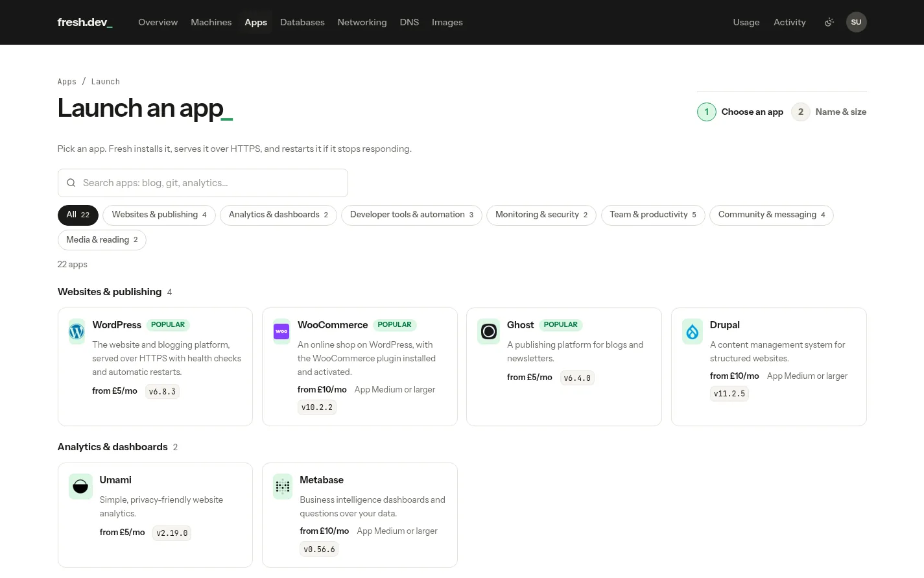Open the Databases nav tab

pos(302,22)
